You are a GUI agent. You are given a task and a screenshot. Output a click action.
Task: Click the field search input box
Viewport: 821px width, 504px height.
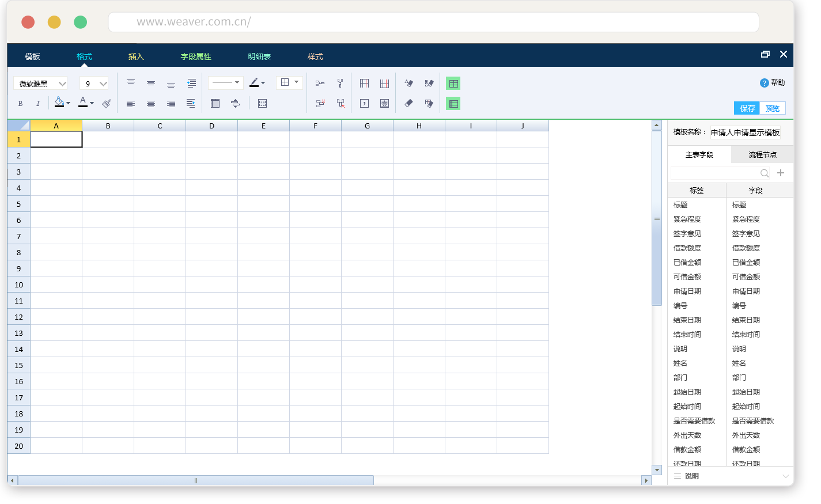(x=714, y=173)
